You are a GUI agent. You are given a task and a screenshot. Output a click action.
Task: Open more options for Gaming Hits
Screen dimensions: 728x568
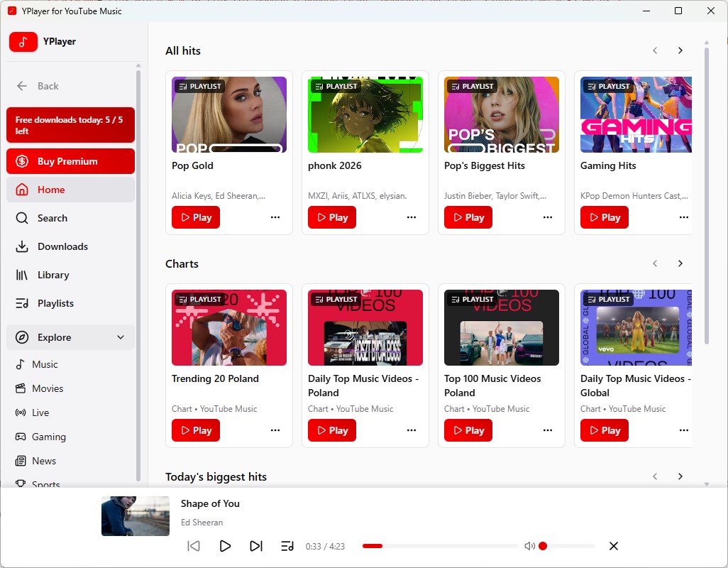coord(684,217)
